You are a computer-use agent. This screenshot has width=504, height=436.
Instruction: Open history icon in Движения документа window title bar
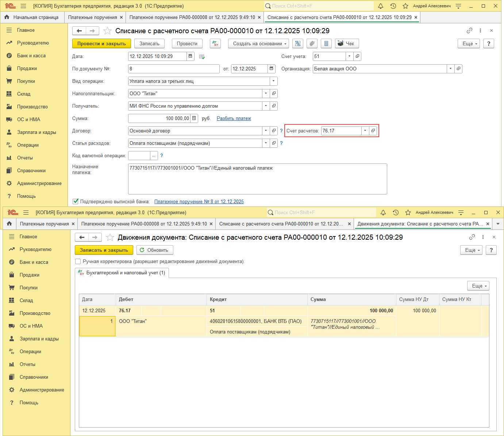[396, 212]
